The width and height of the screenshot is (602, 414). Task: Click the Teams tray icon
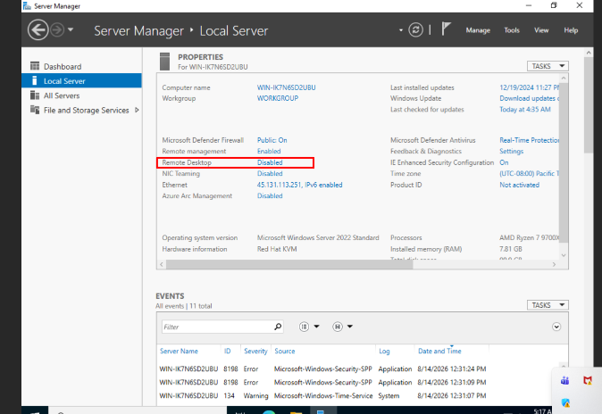click(565, 381)
